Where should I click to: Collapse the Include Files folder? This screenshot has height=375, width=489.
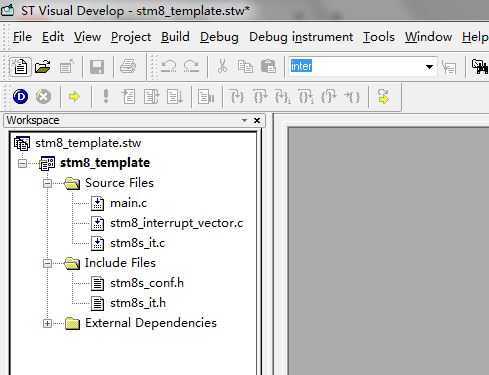[x=47, y=263]
